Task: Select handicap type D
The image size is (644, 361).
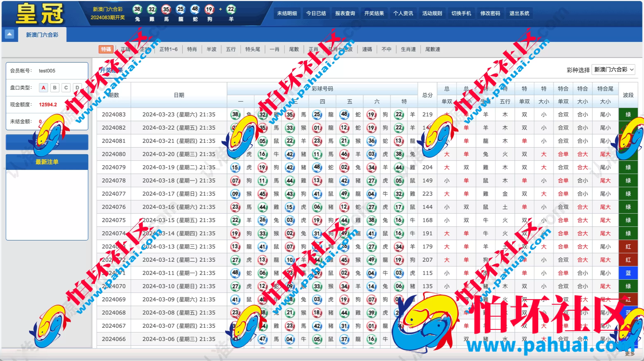Action: [x=77, y=88]
